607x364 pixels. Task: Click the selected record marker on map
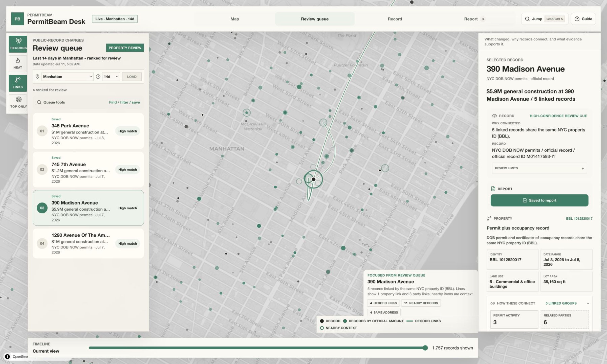[313, 179]
